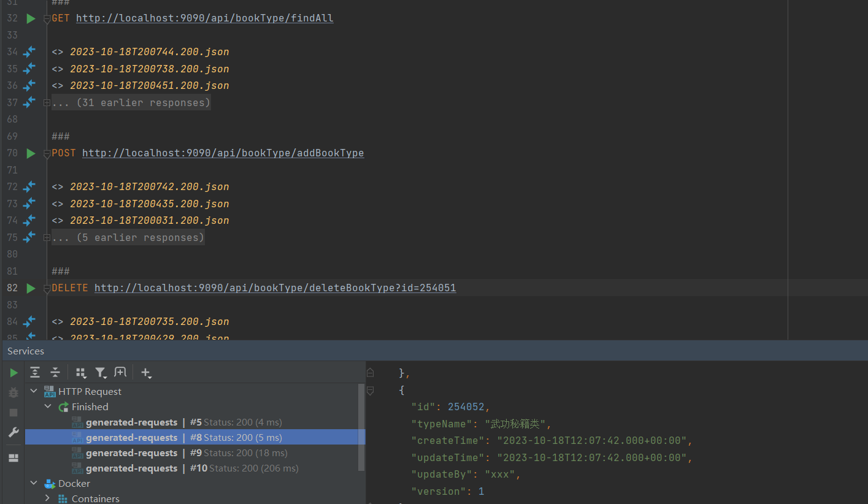Run the GET findAll request

point(31,18)
